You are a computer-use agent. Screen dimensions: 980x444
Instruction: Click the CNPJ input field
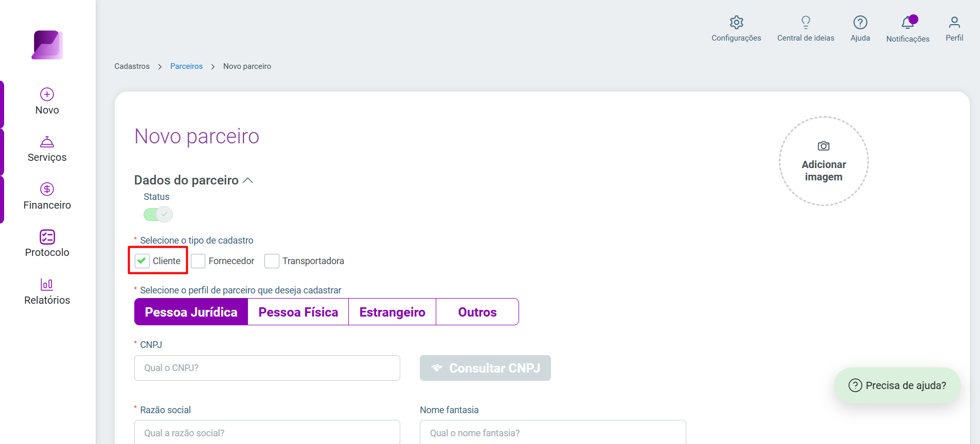coord(267,368)
